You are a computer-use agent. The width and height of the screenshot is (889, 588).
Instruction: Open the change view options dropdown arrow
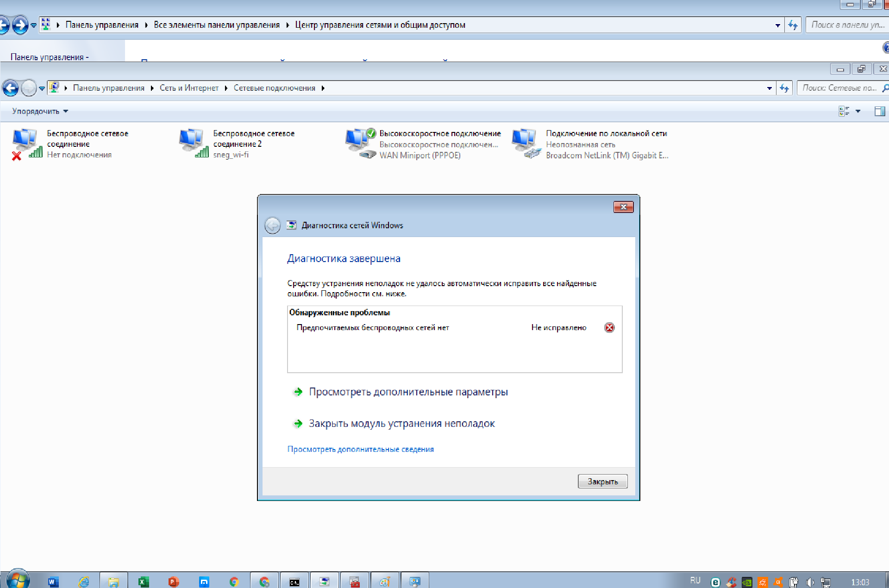pos(858,111)
